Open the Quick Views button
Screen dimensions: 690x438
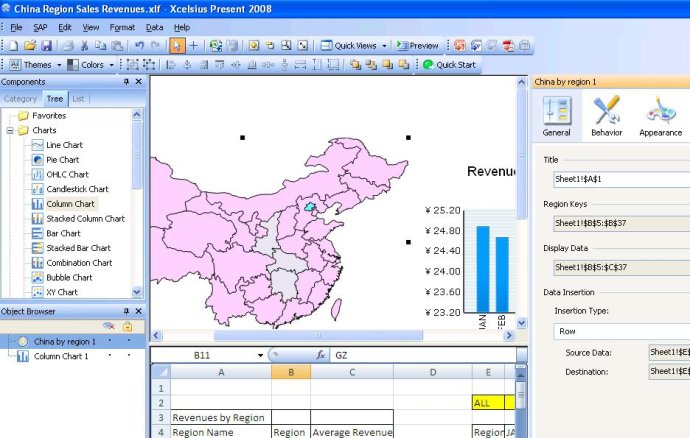tap(354, 46)
